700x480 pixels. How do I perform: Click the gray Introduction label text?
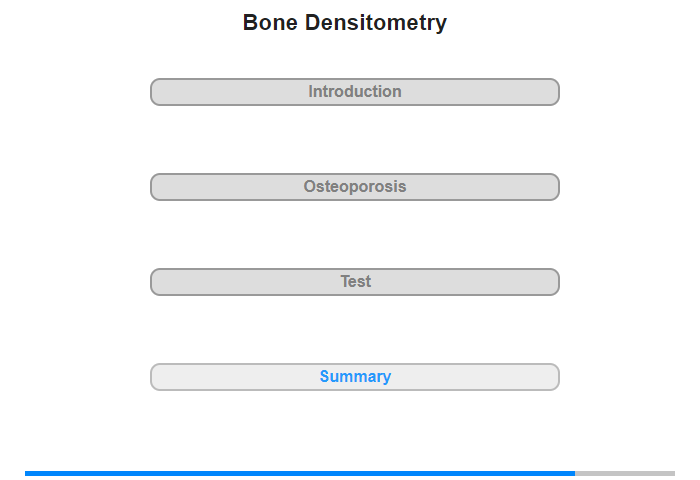pos(355,92)
